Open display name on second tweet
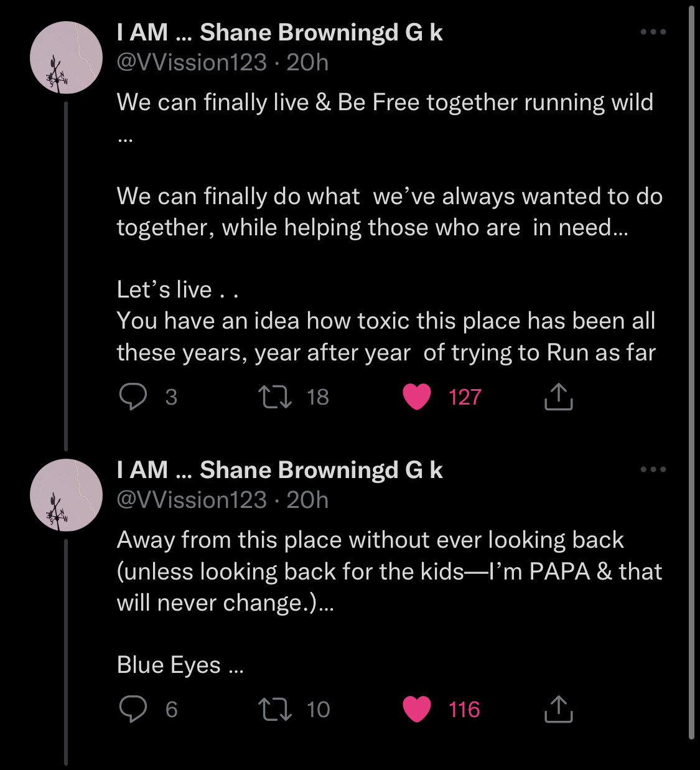 pos(279,470)
